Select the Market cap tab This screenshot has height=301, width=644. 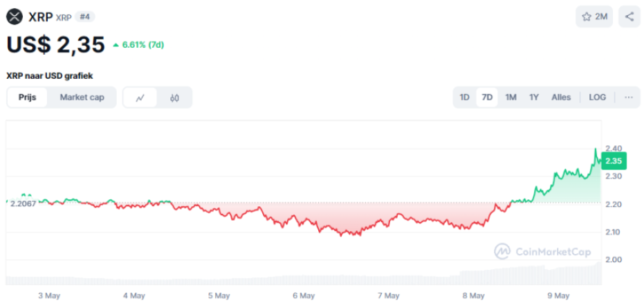tap(82, 98)
